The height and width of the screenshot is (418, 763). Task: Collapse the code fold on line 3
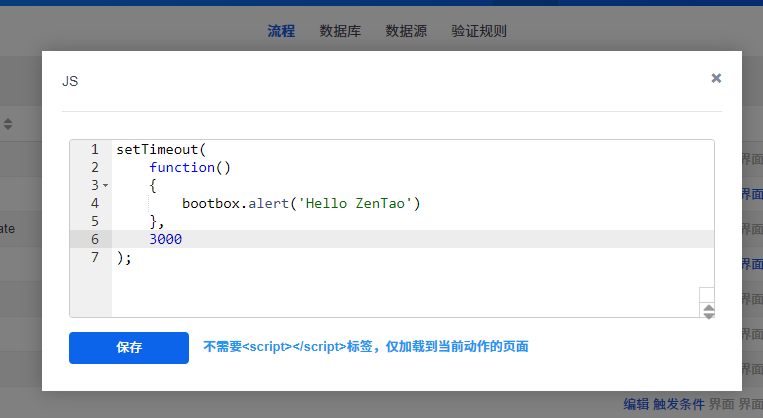pos(105,186)
